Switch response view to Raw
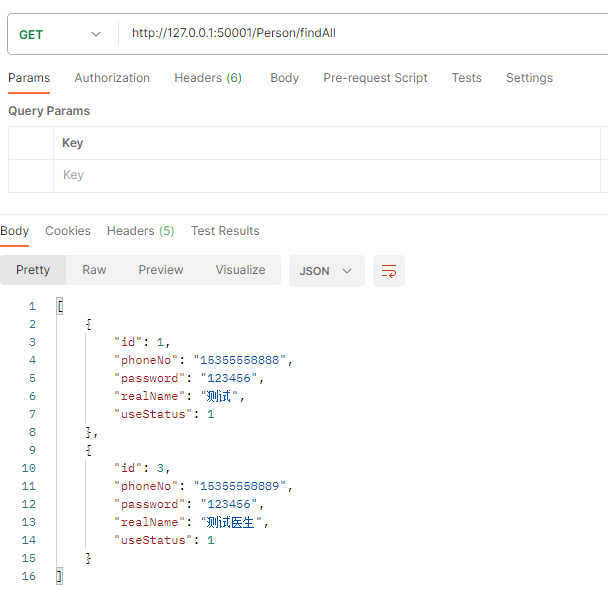 coord(94,270)
